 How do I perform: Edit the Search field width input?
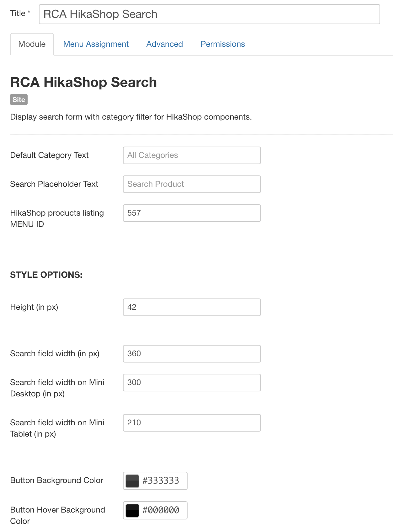[x=192, y=354]
